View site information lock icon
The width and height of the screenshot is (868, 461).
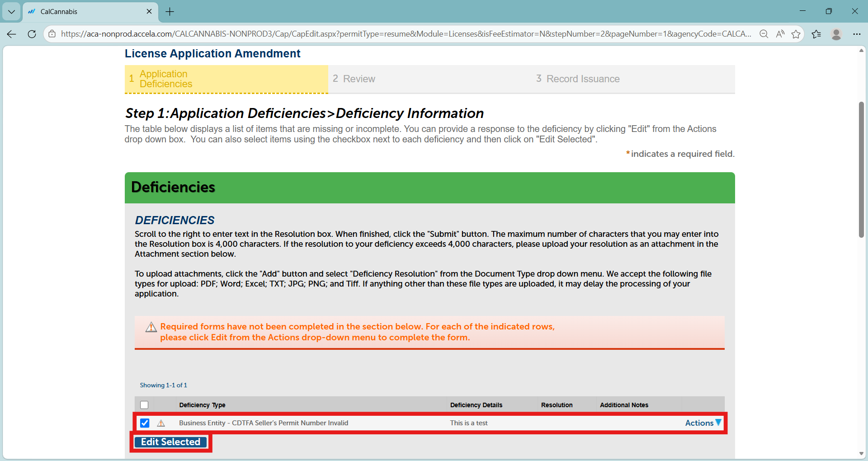pos(52,34)
